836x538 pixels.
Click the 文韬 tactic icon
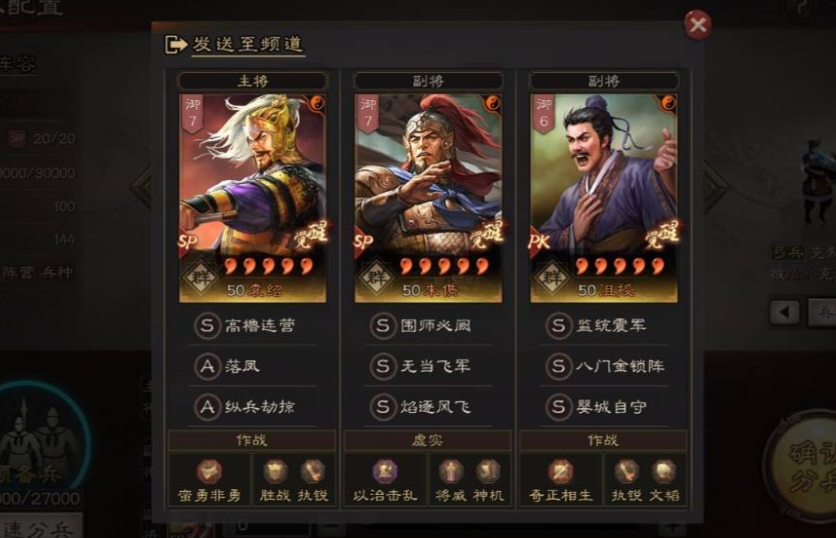663,472
